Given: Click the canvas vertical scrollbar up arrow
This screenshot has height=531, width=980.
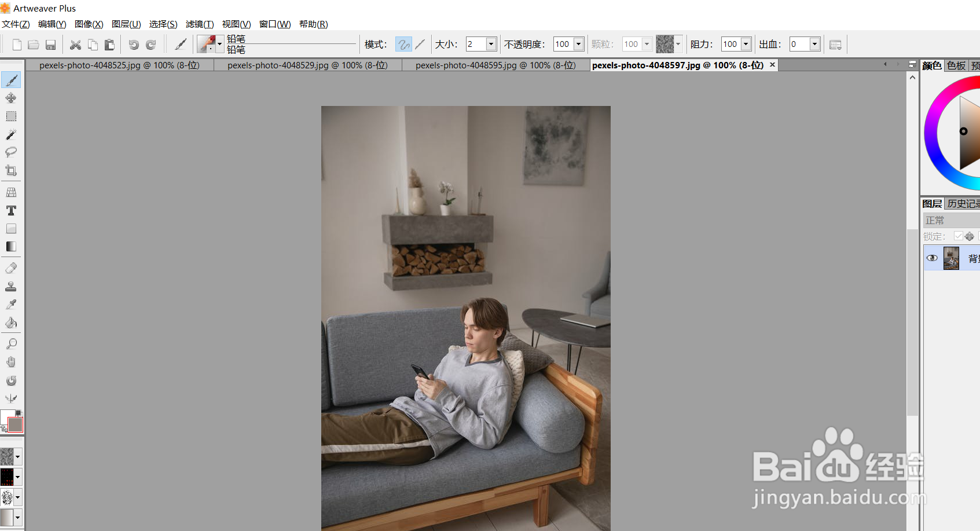Looking at the screenshot, I should pyautogui.click(x=913, y=77).
